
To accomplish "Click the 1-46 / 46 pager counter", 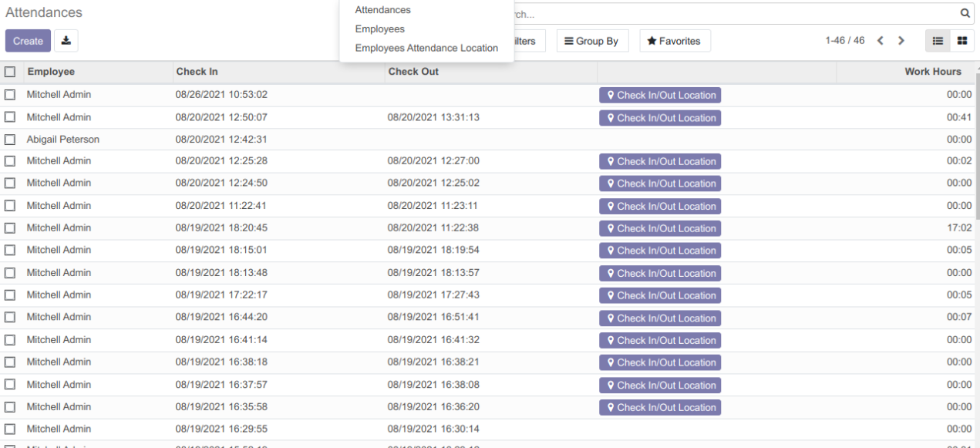I will 844,41.
